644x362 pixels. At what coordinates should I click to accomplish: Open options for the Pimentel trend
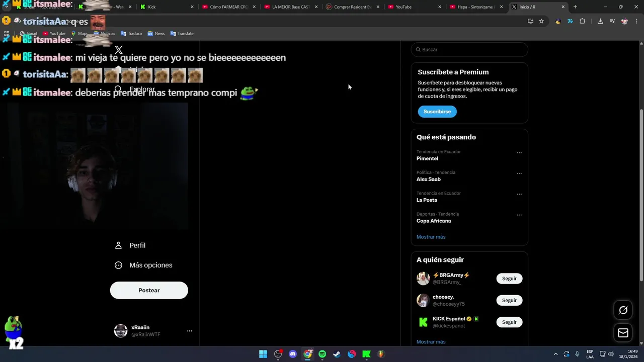pyautogui.click(x=519, y=153)
